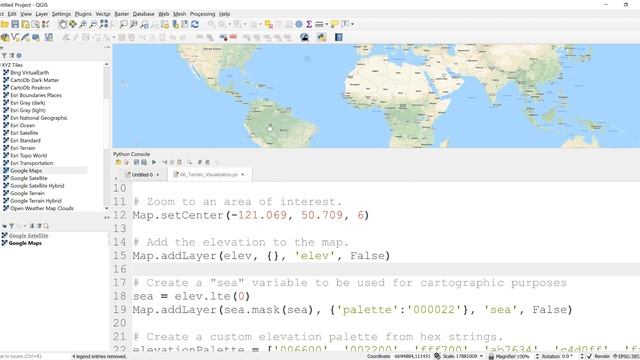Select Esri Satellite tile entry
The height and width of the screenshot is (360, 640).
click(24, 133)
